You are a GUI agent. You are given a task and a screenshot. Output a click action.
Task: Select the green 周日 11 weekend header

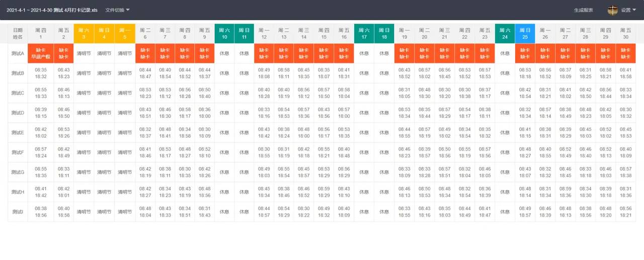point(244,34)
